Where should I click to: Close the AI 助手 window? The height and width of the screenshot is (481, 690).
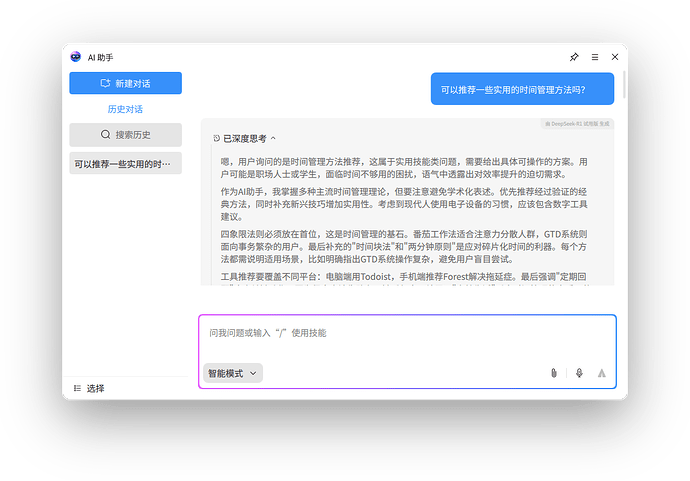(615, 58)
